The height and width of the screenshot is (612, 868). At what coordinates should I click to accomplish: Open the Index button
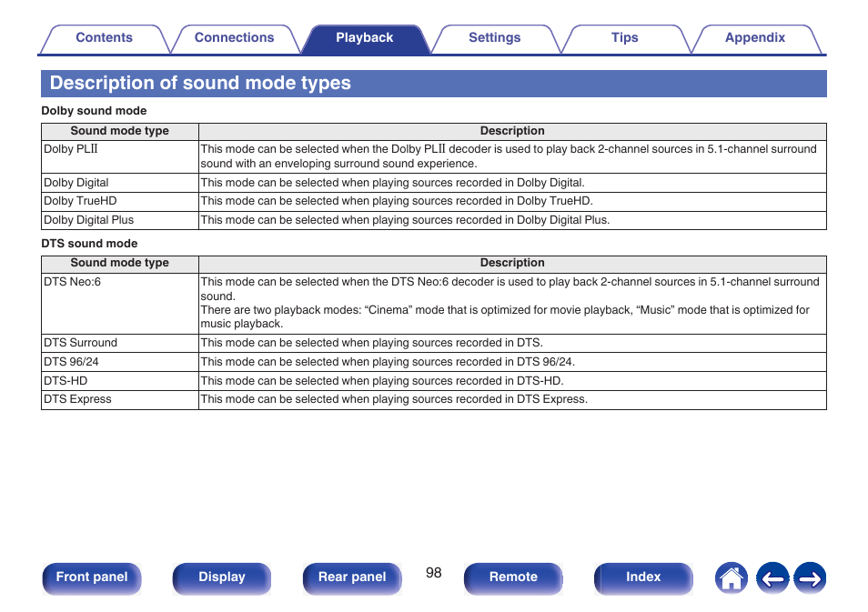coord(643,577)
